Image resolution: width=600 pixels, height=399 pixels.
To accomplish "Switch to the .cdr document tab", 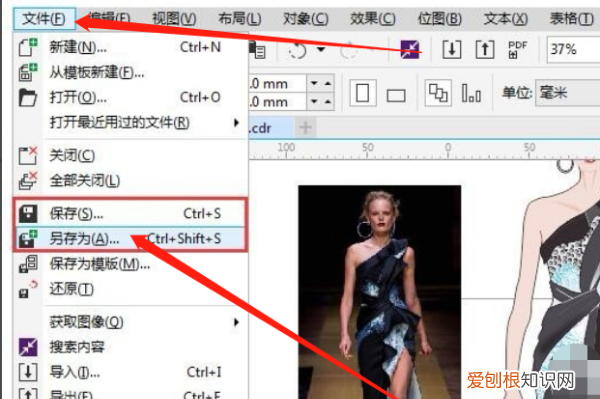I will coord(271,127).
